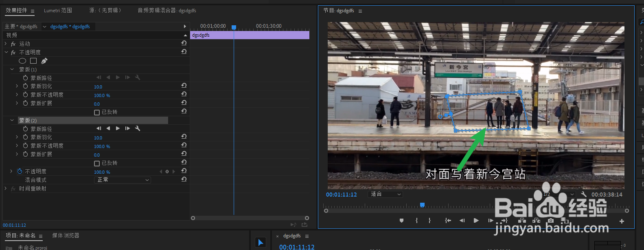Toggle 蒙版羽化 stopwatch for 蒙版(1)
Viewport: 644px width, 250px height.
[x=26, y=86]
